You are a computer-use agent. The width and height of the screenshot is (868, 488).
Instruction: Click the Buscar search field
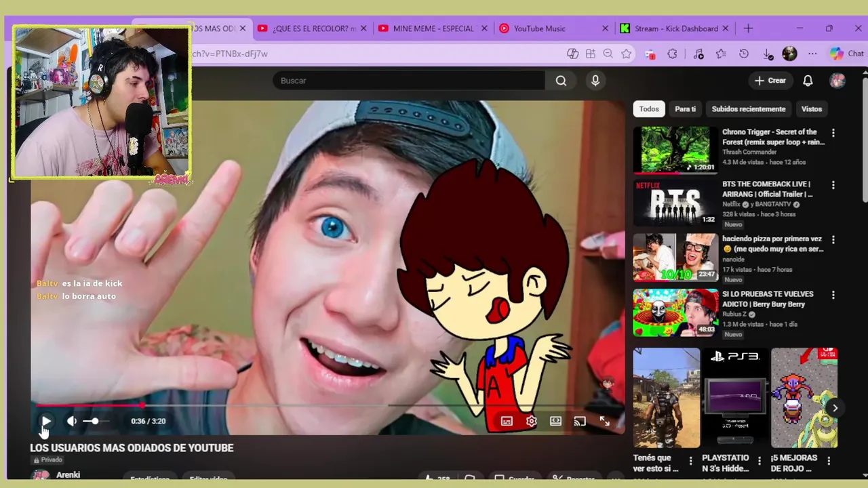(409, 81)
